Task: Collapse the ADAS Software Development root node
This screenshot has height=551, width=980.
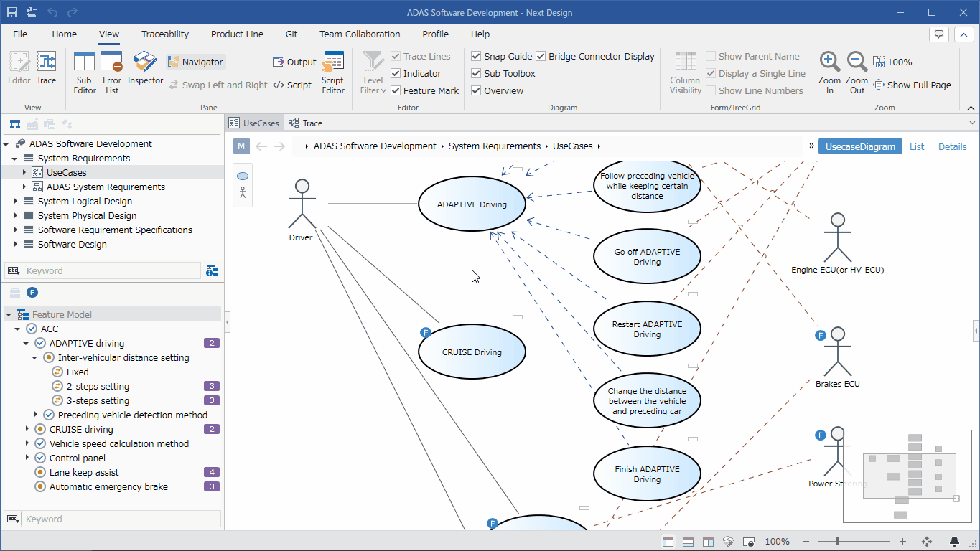Action: tap(6, 143)
